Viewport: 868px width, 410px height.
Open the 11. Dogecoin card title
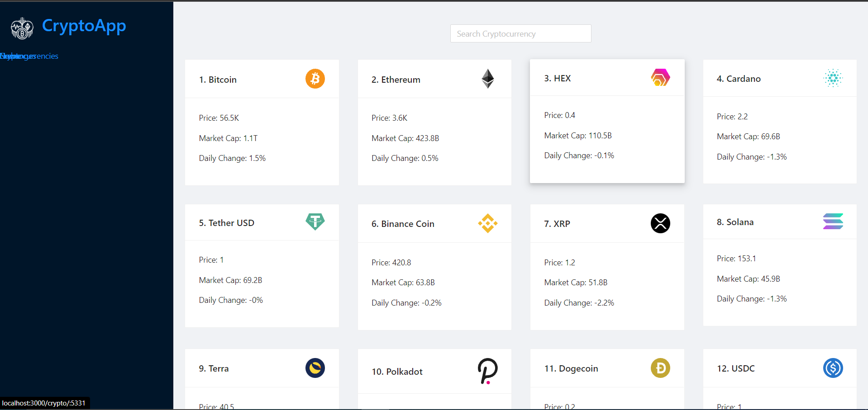coord(571,368)
